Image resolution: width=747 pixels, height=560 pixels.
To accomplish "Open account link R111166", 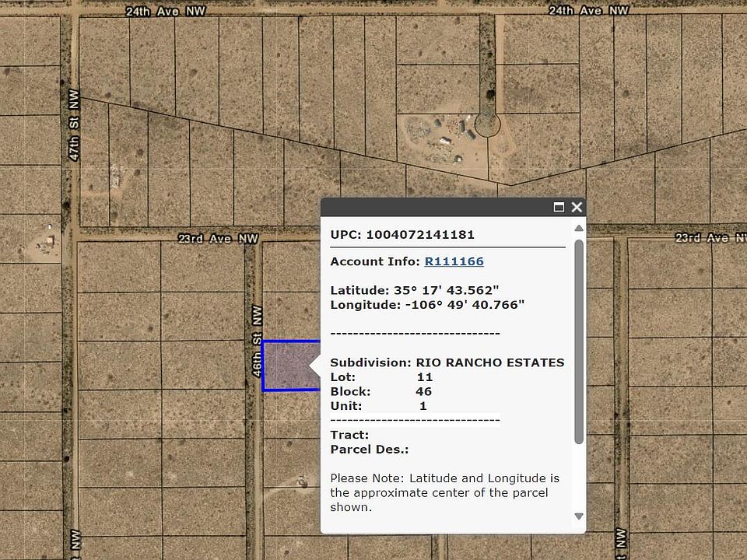I will [454, 261].
